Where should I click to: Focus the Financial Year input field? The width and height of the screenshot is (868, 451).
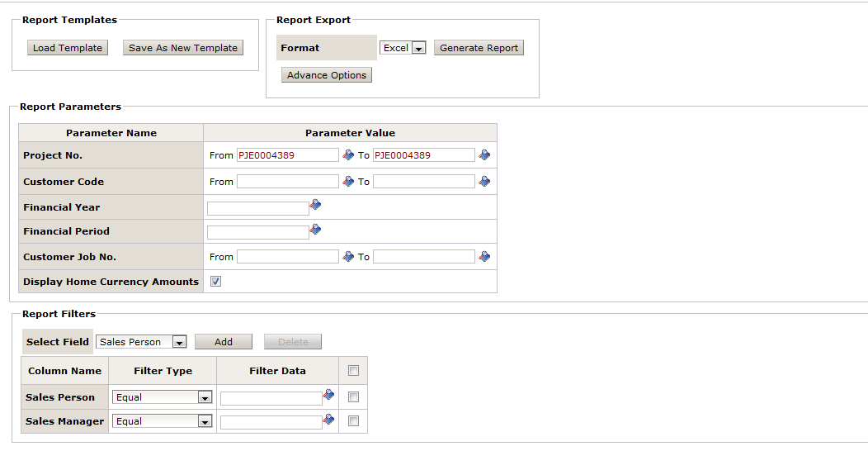[x=258, y=208]
